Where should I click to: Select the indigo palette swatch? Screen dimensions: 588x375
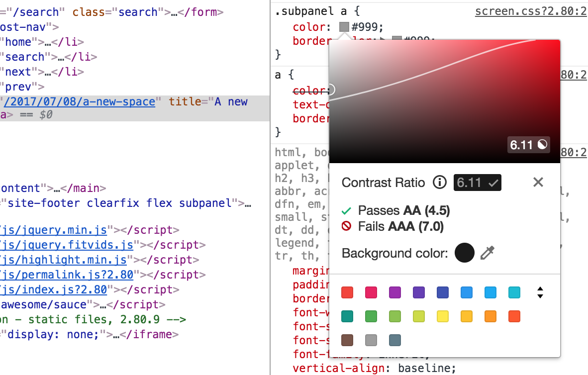443,292
